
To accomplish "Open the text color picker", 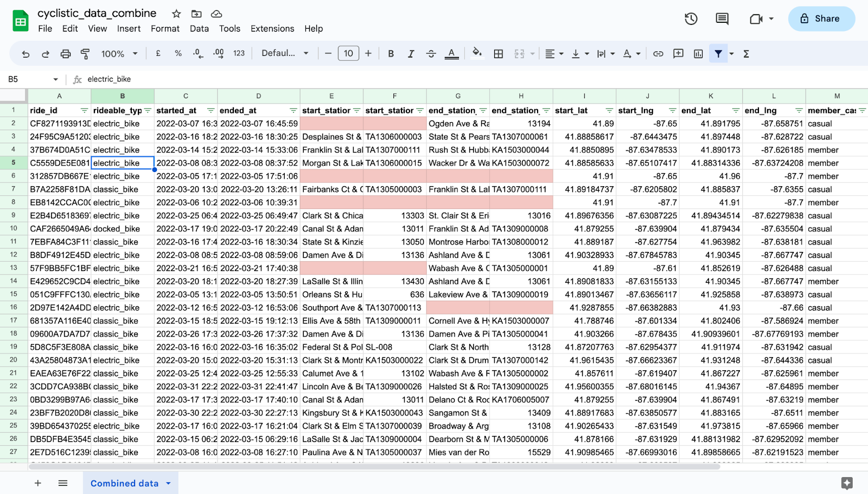I will pos(452,53).
